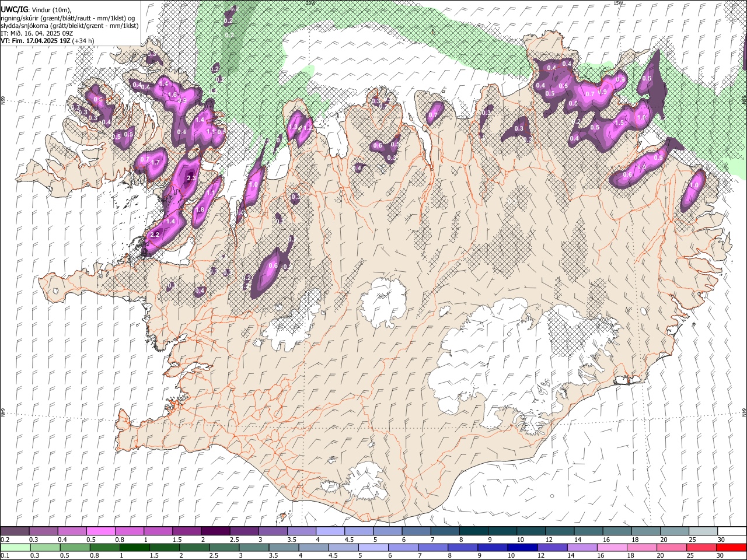The height and width of the screenshot is (560, 747).
Task: Click the 1.6 snowfall value on the map
Action: 172,95
